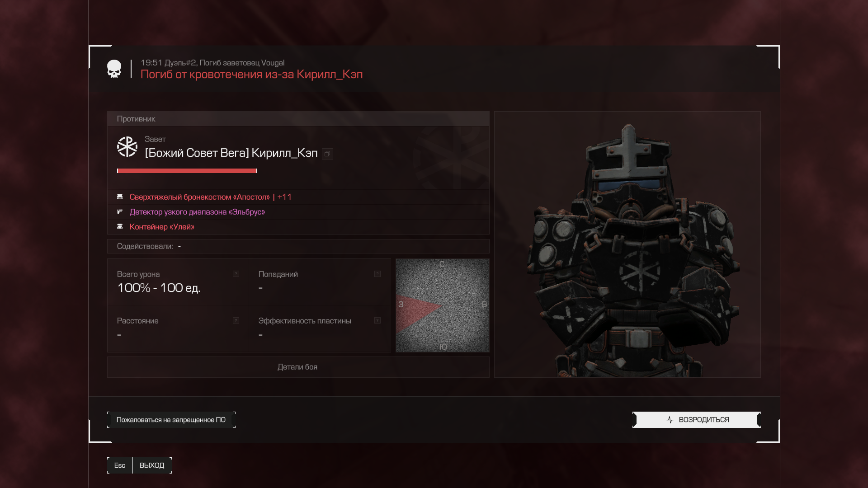
Task: Click the detector icon beside «Эльбрус»
Action: [x=120, y=212]
